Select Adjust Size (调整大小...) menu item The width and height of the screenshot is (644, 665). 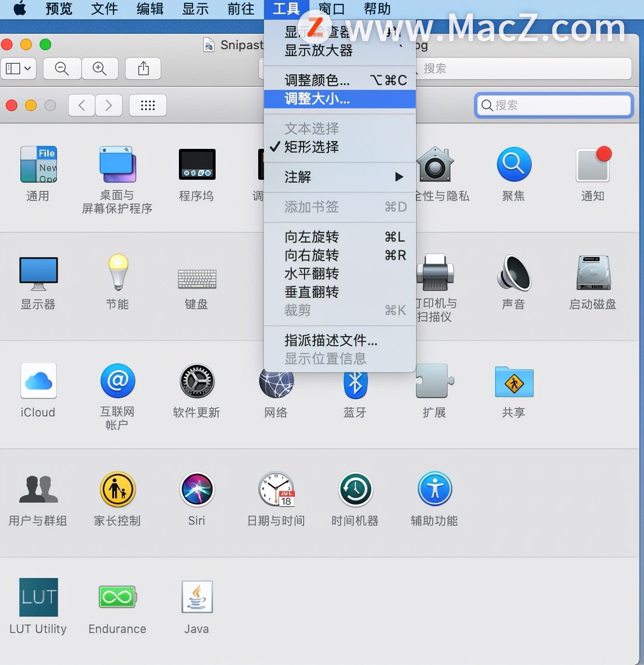tap(340, 99)
